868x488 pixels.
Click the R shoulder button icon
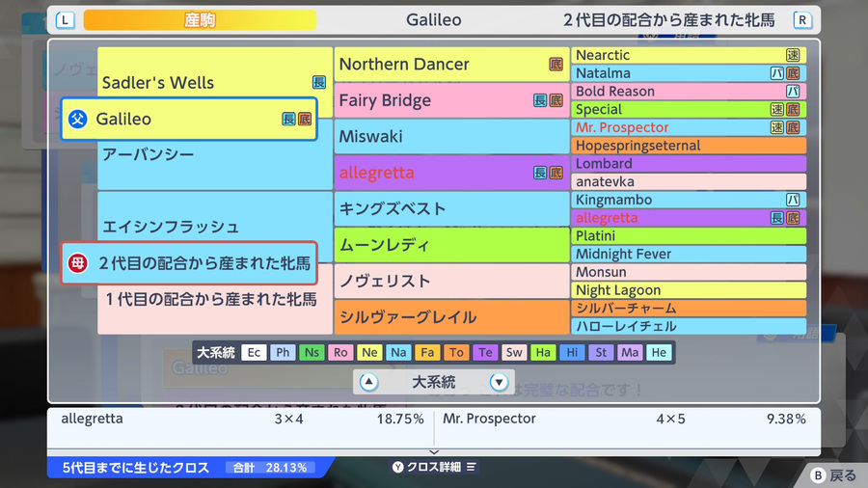tap(802, 20)
